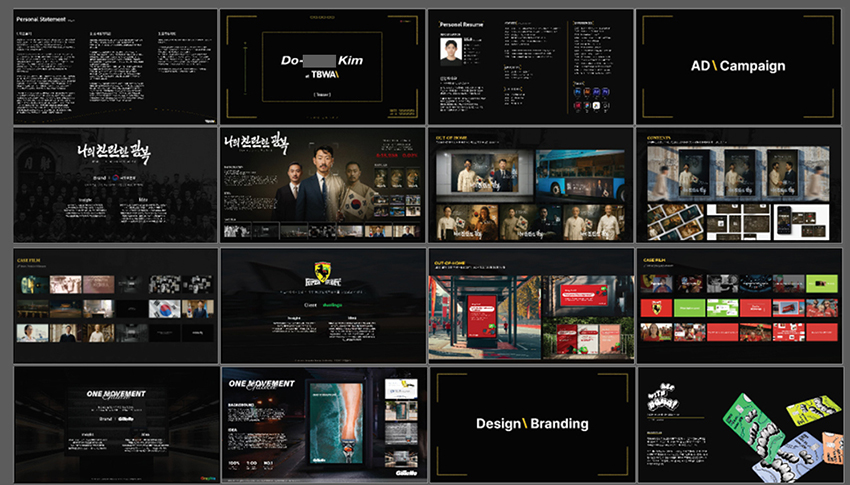Select the Contents slide with poster mockups
Screen dimensions: 850x485
pos(738,185)
